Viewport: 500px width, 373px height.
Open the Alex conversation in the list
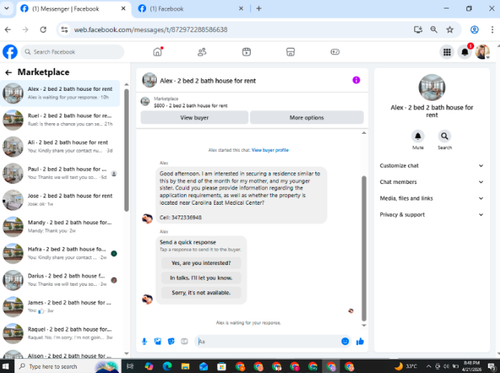(x=60, y=93)
